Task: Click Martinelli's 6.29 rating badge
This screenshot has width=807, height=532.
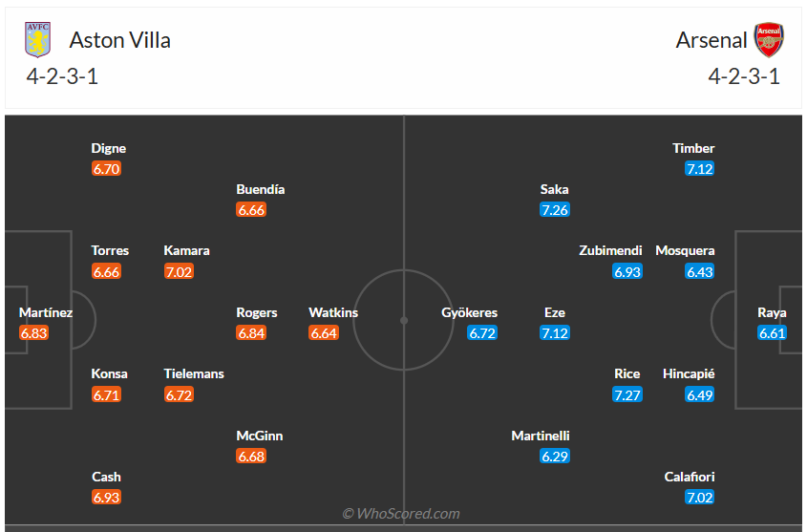Action: pyautogui.click(x=554, y=457)
